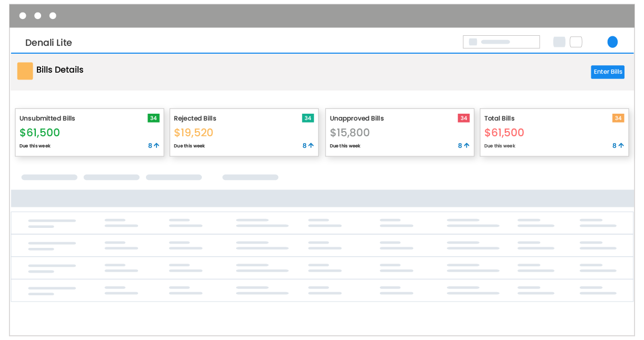Click the blue user avatar circle
This screenshot has width=644, height=340.
[x=612, y=42]
